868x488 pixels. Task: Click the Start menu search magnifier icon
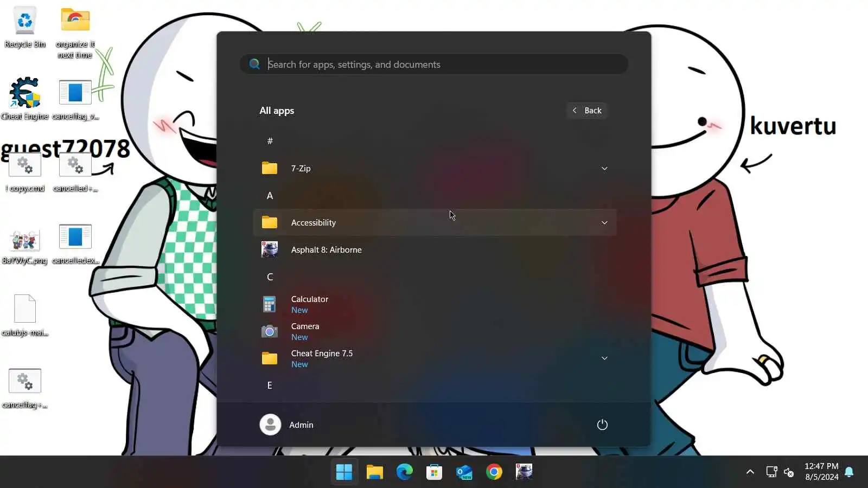coord(254,64)
